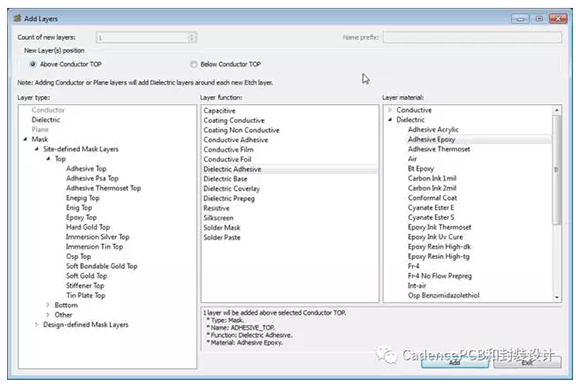This screenshot has width=580, height=386.
Task: Select Fr-4 layer material
Action: 414,266
